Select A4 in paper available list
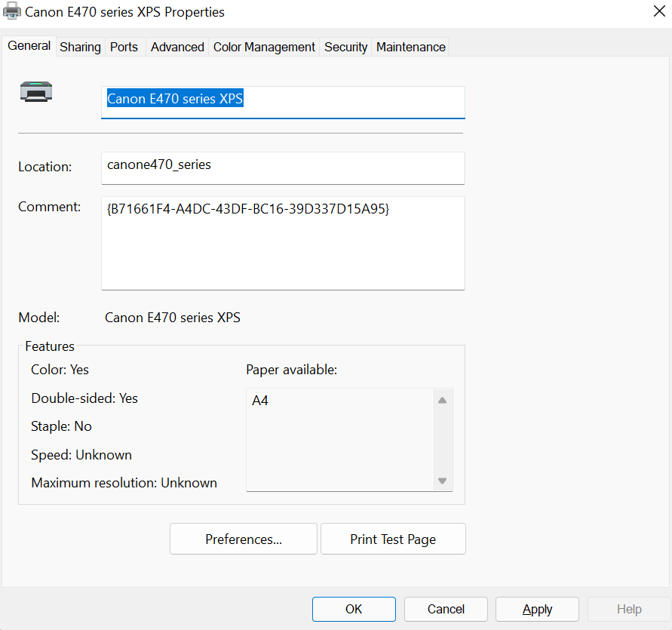 (x=259, y=401)
